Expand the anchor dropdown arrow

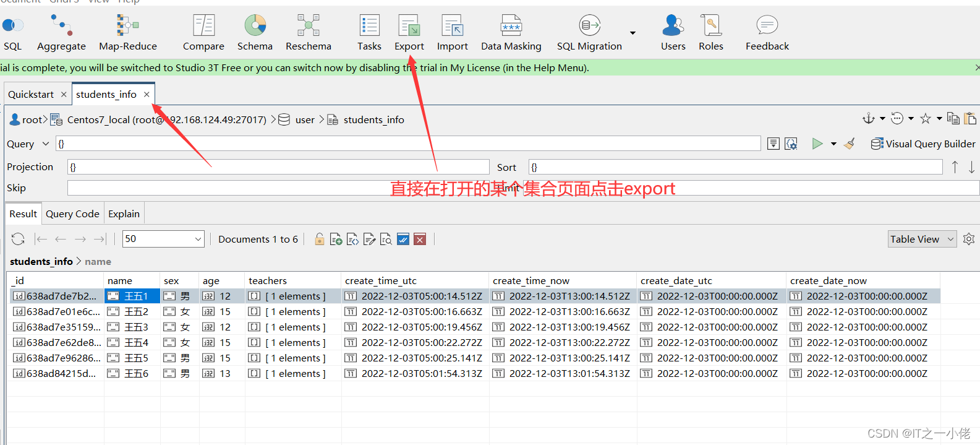click(x=882, y=118)
